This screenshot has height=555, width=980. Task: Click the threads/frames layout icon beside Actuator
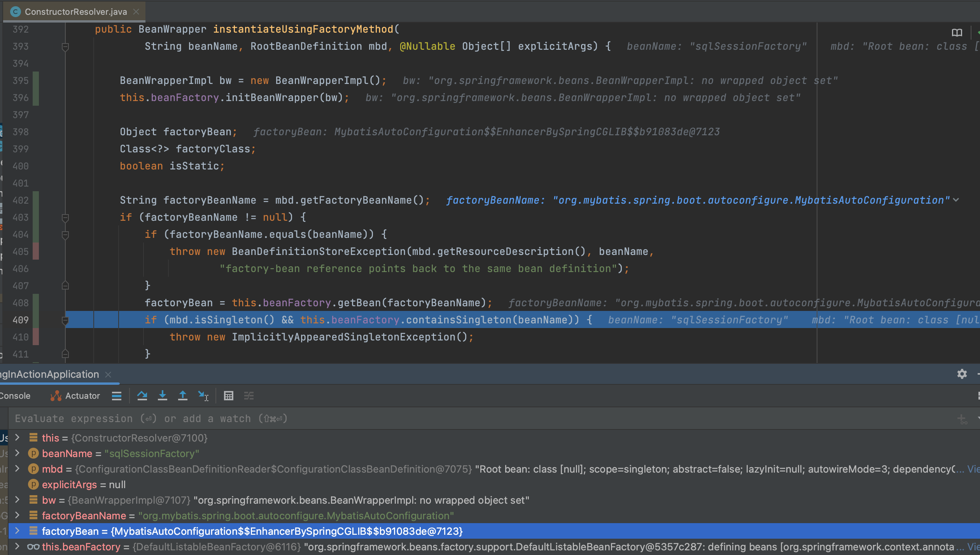[x=117, y=396]
